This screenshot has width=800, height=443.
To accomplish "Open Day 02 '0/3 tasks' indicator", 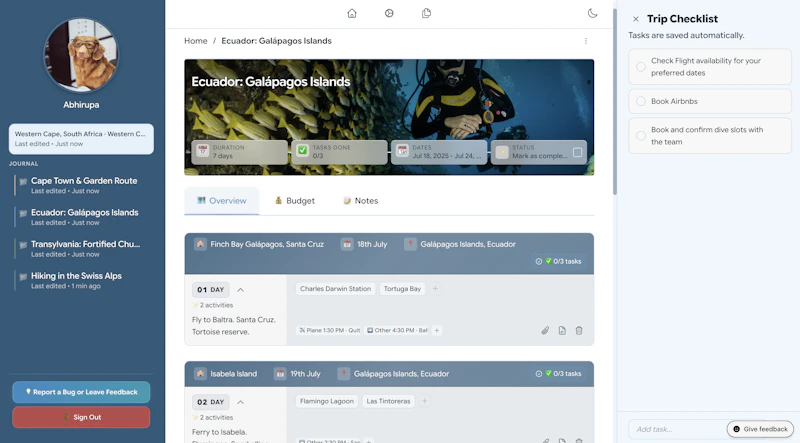I will click(558, 374).
